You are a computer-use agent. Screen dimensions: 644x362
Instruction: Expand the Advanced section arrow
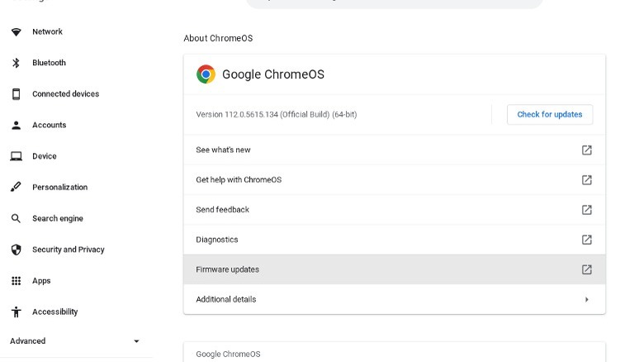click(x=136, y=341)
